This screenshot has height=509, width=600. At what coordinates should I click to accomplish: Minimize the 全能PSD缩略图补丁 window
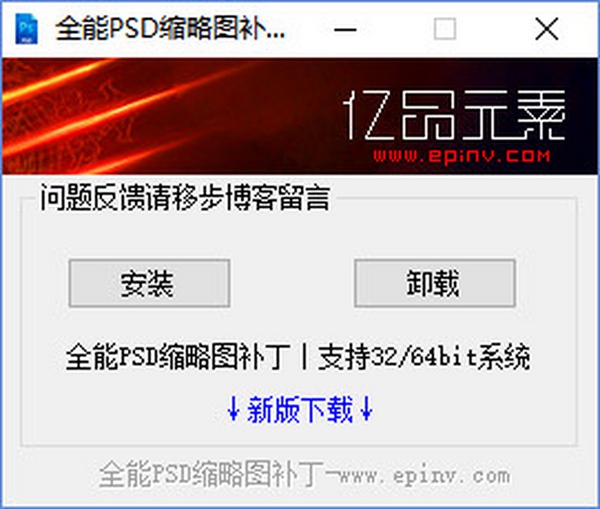click(x=345, y=29)
